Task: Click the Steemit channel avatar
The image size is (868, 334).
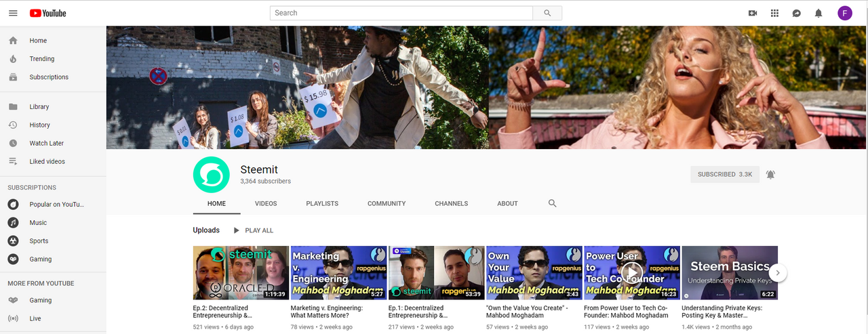Action: click(x=212, y=174)
